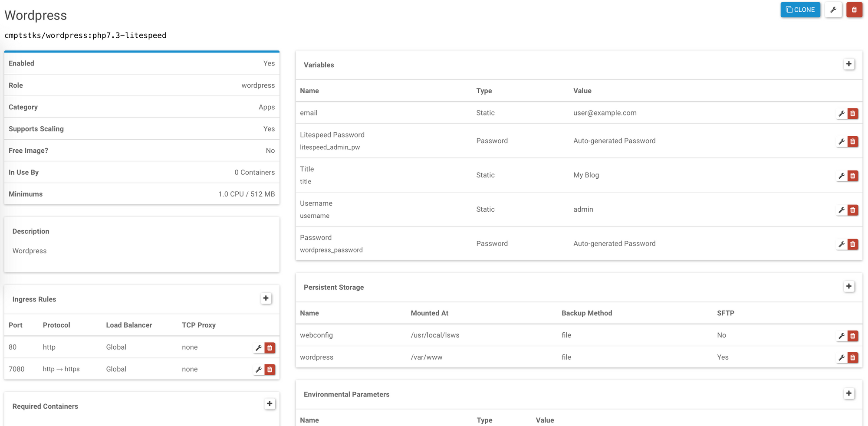Delete the Username variable
The image size is (868, 426).
point(853,210)
